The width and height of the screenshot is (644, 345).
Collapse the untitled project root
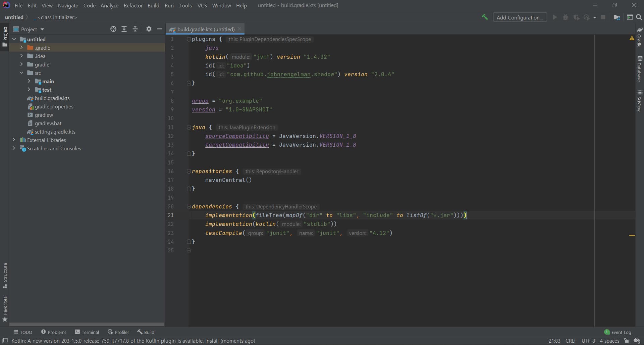[14, 39]
